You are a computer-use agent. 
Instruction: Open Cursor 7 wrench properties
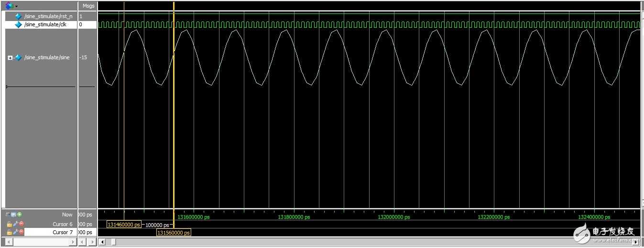(15, 232)
